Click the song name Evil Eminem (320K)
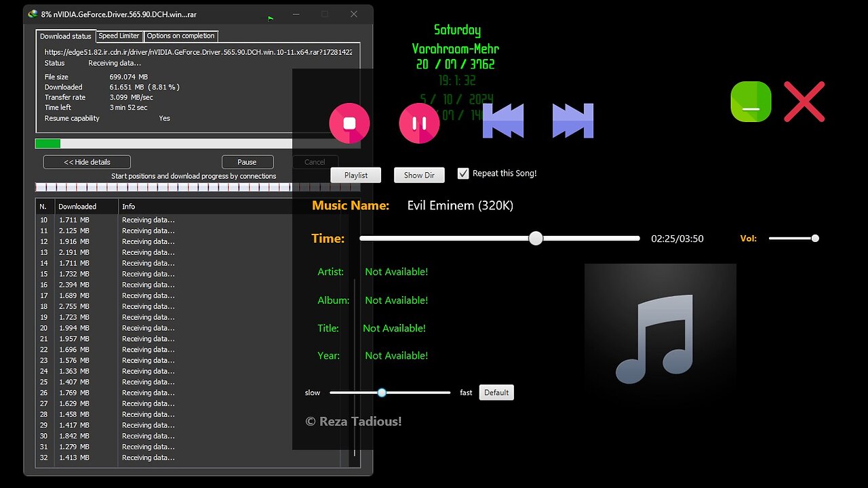 (460, 205)
